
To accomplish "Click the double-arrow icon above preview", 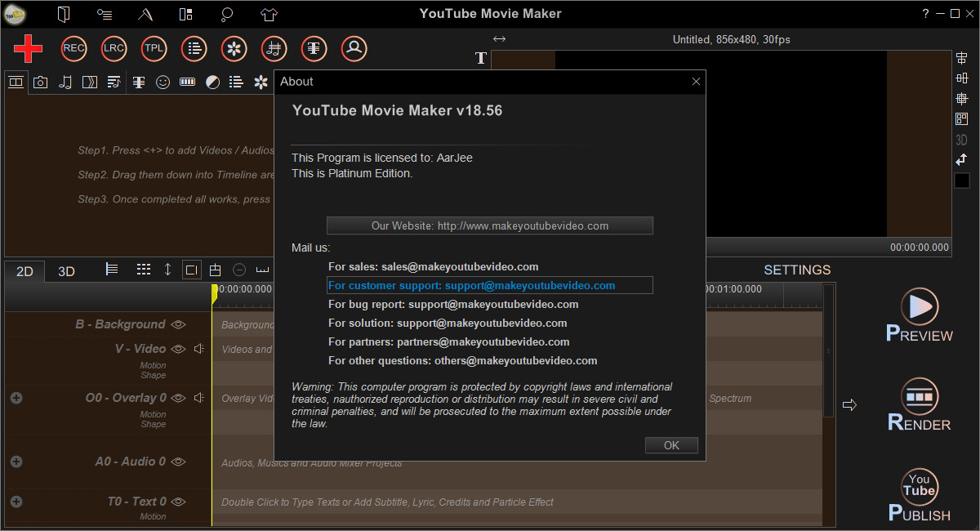I will (x=499, y=38).
